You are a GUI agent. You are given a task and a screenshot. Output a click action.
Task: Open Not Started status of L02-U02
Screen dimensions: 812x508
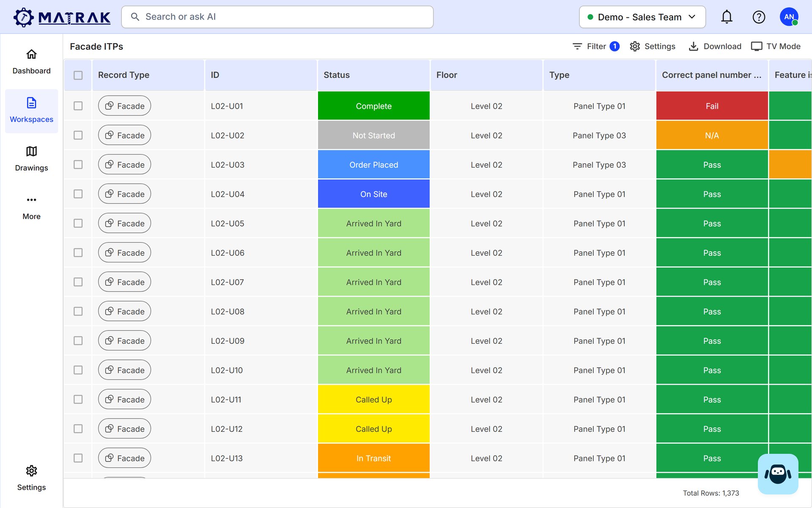[373, 135]
